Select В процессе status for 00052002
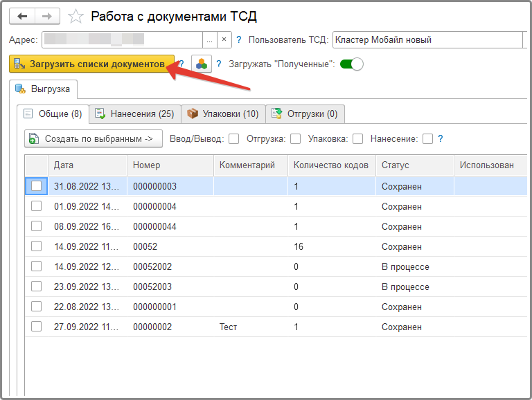Viewport: 532px width, 400px height. [x=415, y=266]
